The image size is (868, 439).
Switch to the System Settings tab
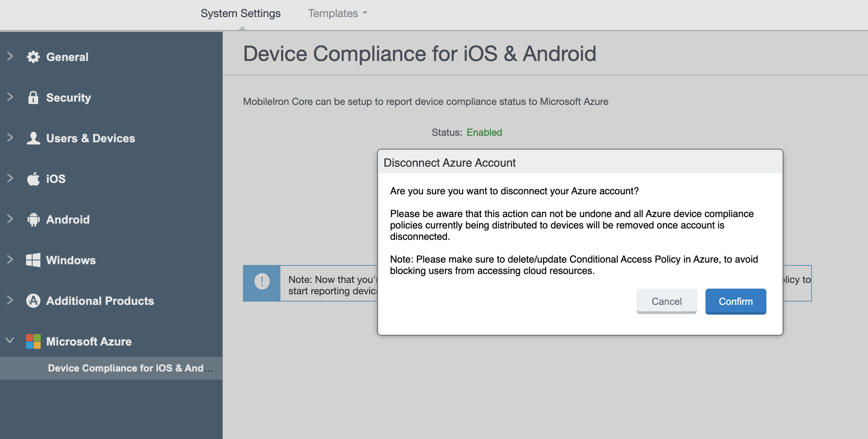241,13
